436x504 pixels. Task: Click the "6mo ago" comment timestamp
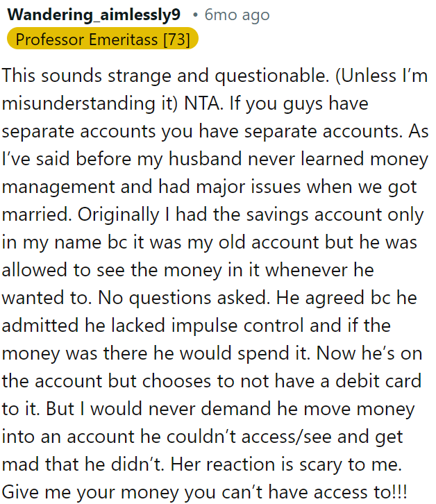pyautogui.click(x=237, y=15)
